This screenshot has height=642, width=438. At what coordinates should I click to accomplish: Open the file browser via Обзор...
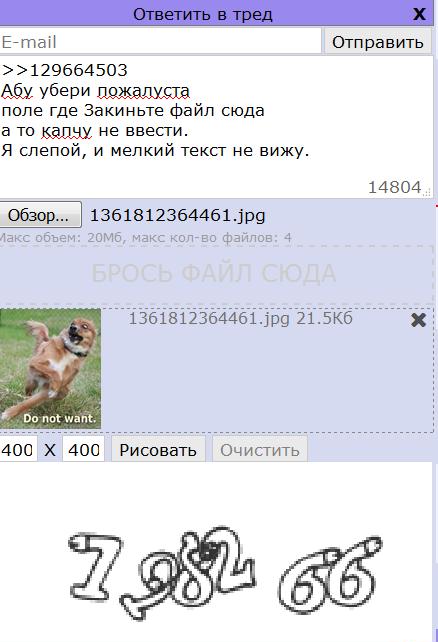point(40,215)
